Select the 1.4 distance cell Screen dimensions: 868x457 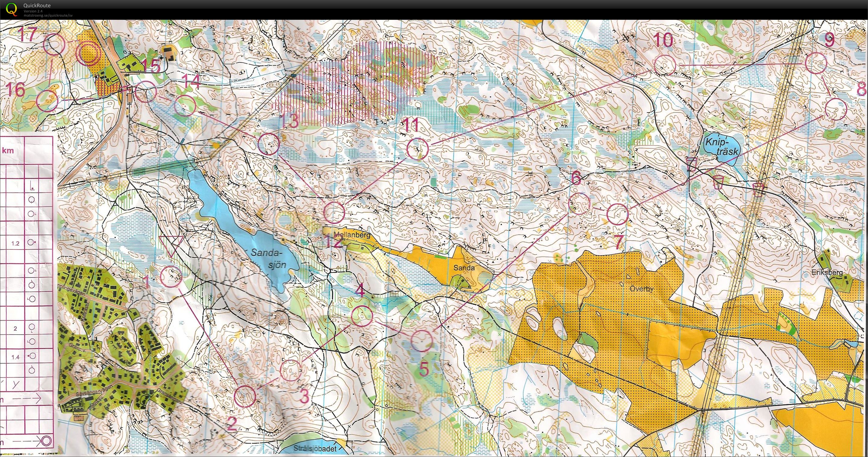[x=15, y=357]
